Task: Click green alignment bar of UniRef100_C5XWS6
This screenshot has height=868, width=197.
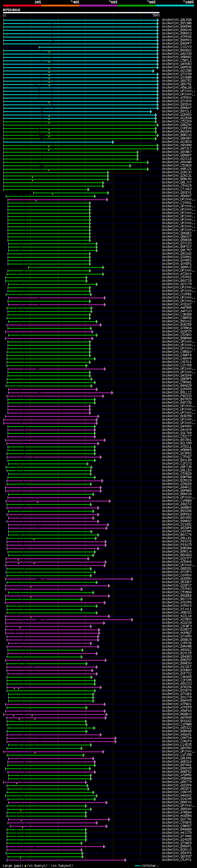Action: pyautogui.click(x=67, y=165)
